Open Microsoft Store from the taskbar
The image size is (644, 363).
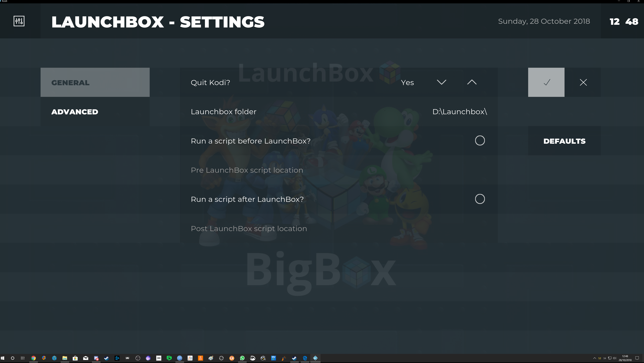[x=75, y=358]
